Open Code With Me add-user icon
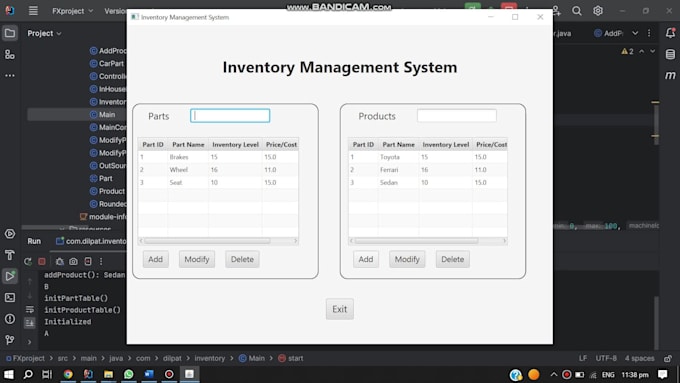680x383 pixels. 556,10
